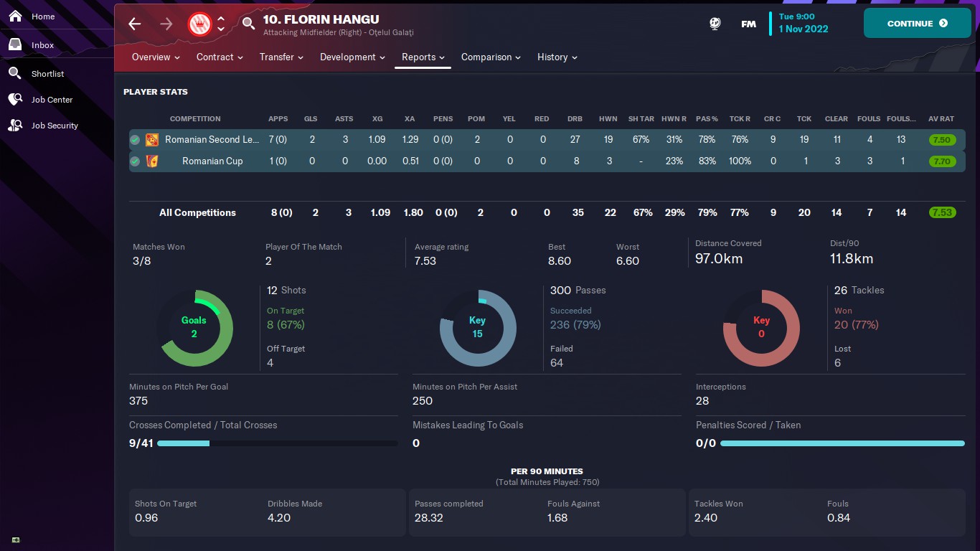The image size is (980, 551).
Task: Click the back navigation arrow
Action: tap(134, 24)
